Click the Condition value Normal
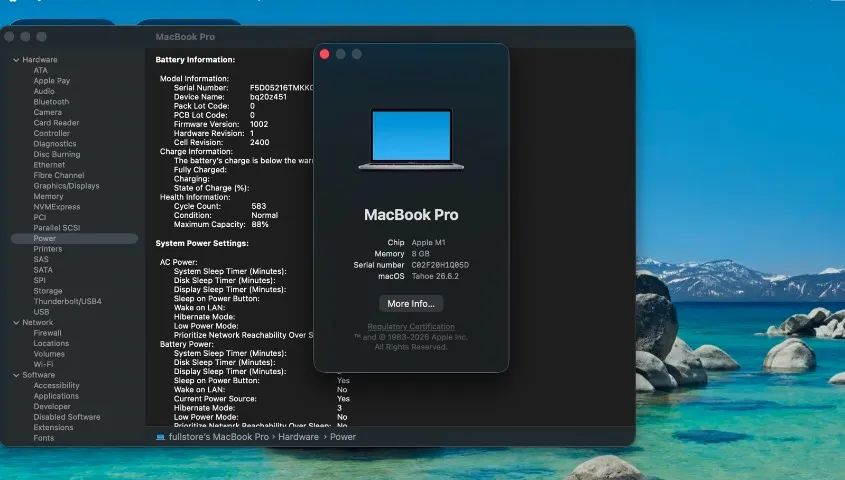The image size is (845, 480). click(x=265, y=215)
